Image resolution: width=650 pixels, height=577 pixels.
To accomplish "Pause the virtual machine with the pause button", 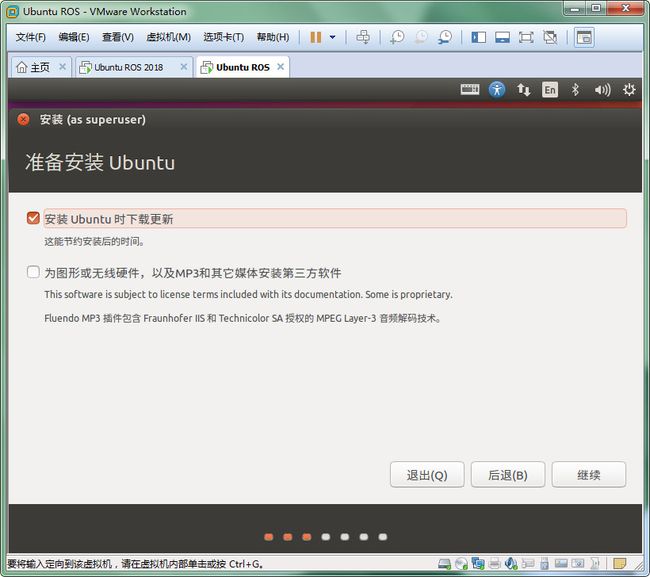I will click(x=315, y=37).
